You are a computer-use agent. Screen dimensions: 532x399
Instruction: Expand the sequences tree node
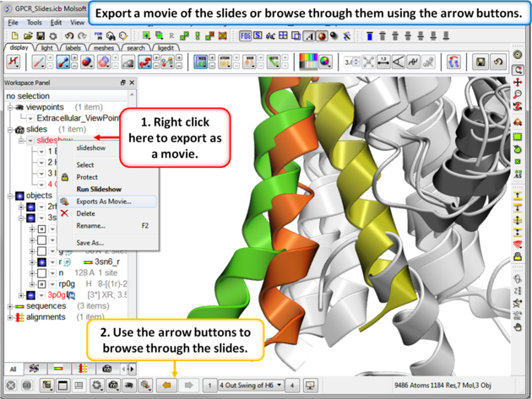[10, 307]
